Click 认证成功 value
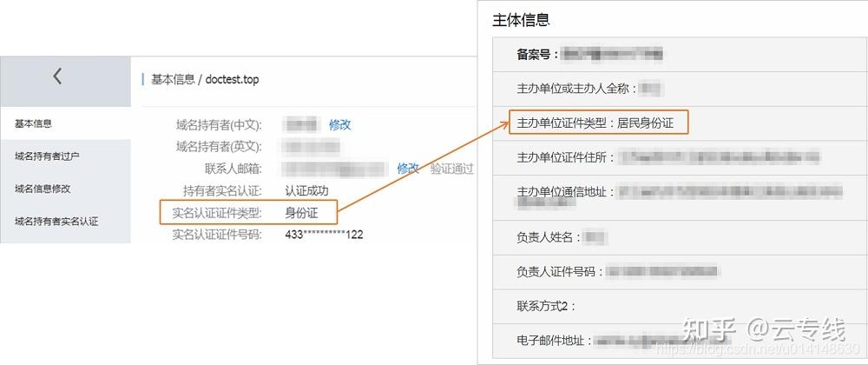Viewport: 868px width, 365px height. coord(306,191)
